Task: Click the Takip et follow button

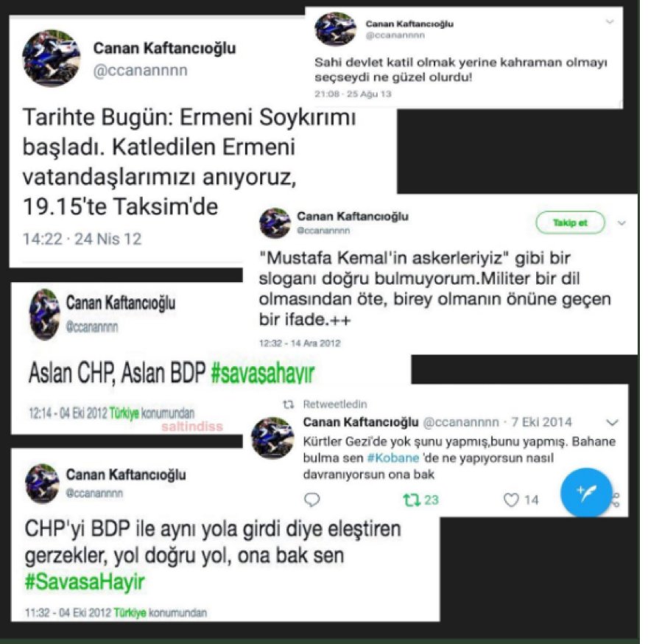Action: tap(570, 223)
